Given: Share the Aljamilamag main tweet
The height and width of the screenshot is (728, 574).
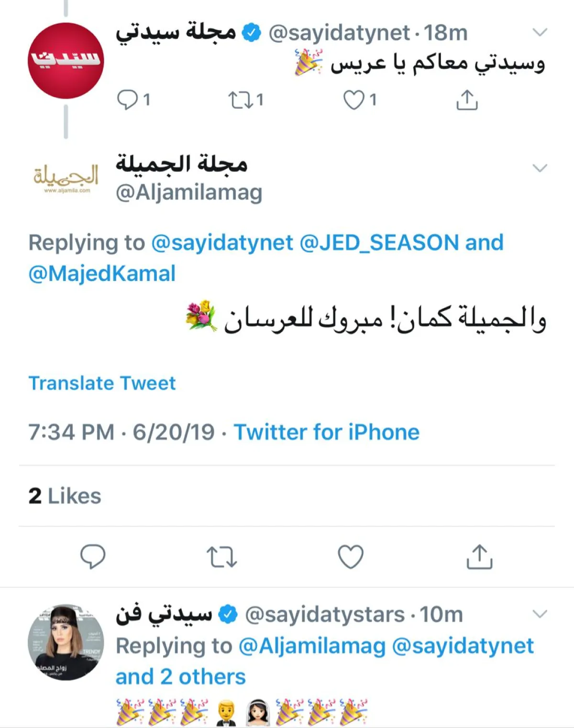Looking at the screenshot, I should [x=479, y=557].
